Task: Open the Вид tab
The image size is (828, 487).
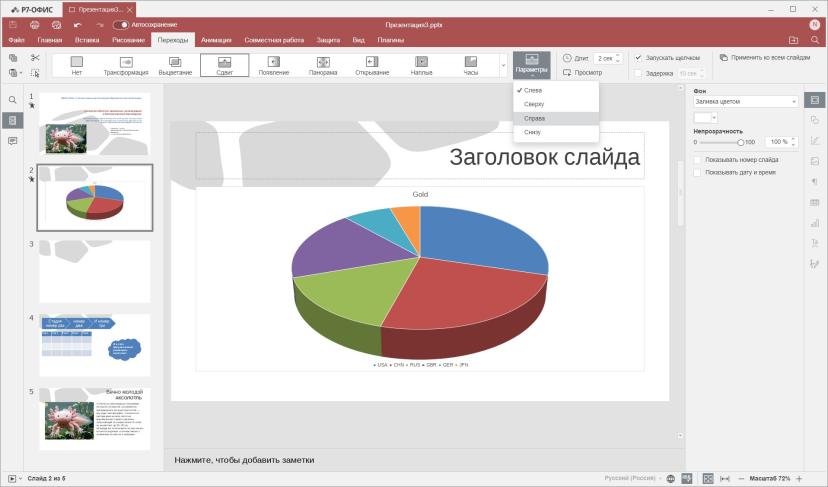Action: pyautogui.click(x=359, y=40)
